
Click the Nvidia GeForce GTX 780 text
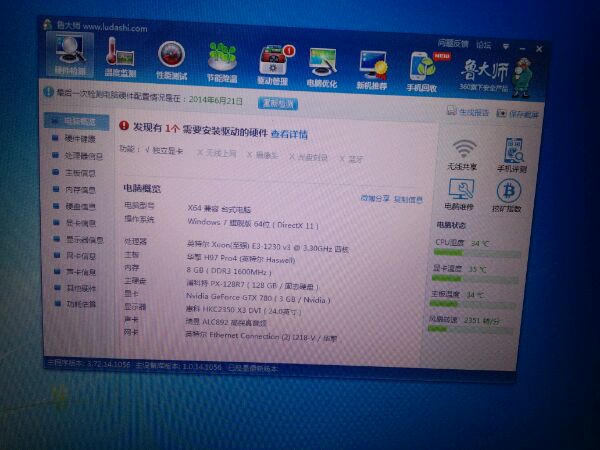coord(258,298)
